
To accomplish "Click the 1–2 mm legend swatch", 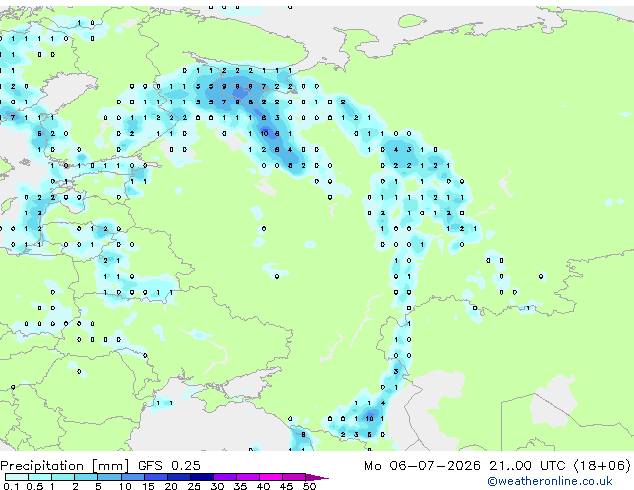I will click(x=63, y=477).
